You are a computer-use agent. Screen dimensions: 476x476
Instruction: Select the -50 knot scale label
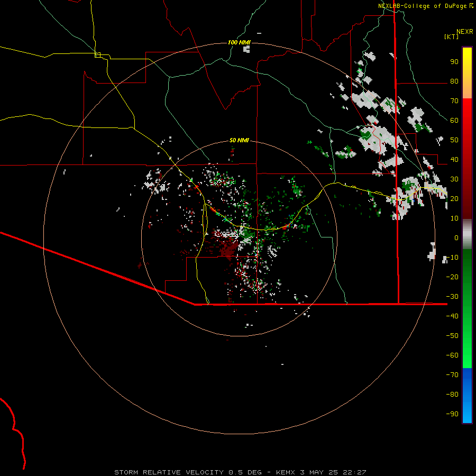pyautogui.click(x=452, y=336)
